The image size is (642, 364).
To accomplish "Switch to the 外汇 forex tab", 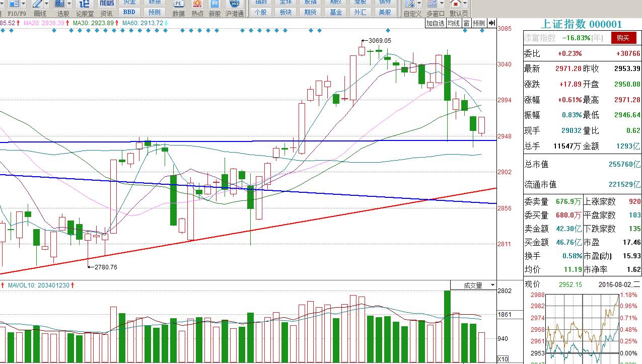I will pyautogui.click(x=361, y=12).
